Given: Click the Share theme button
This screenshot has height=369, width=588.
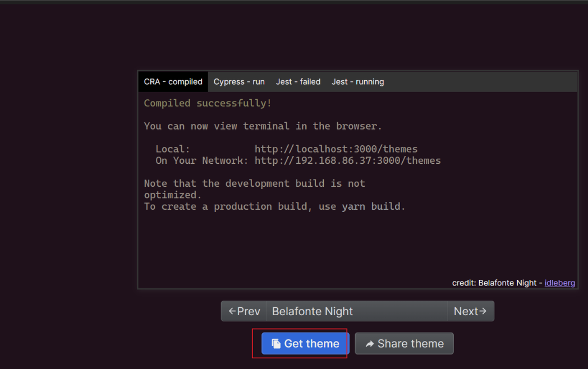Looking at the screenshot, I should 404,344.
